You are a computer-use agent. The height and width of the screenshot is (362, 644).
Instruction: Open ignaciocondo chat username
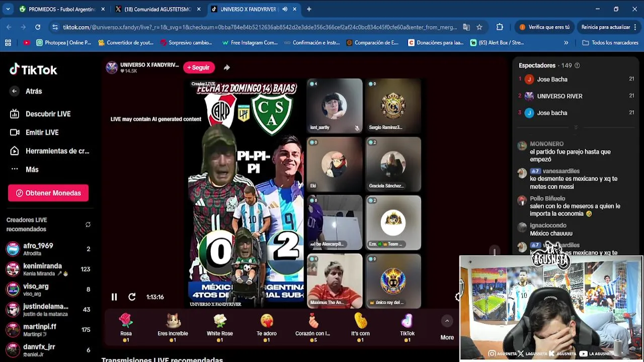[x=548, y=226]
